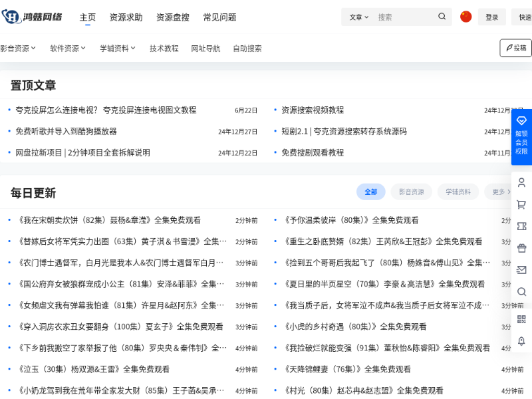Open the 资源求助 menu item
The image size is (532, 399).
(x=126, y=17)
